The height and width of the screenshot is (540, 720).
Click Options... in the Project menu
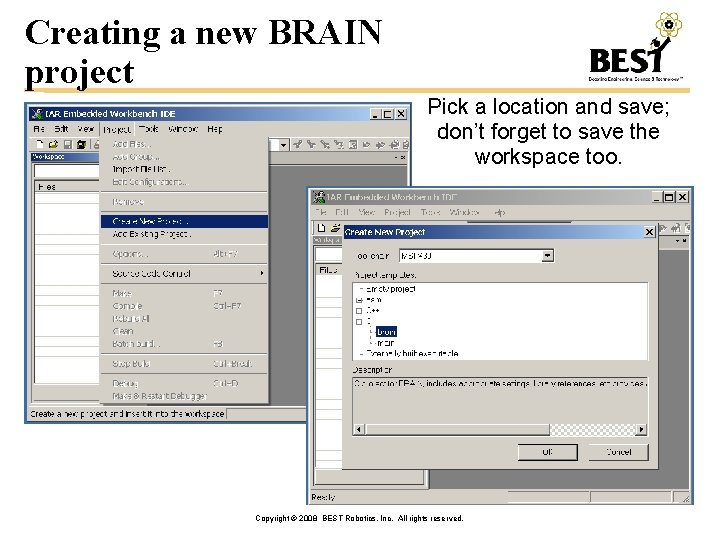[184, 253]
